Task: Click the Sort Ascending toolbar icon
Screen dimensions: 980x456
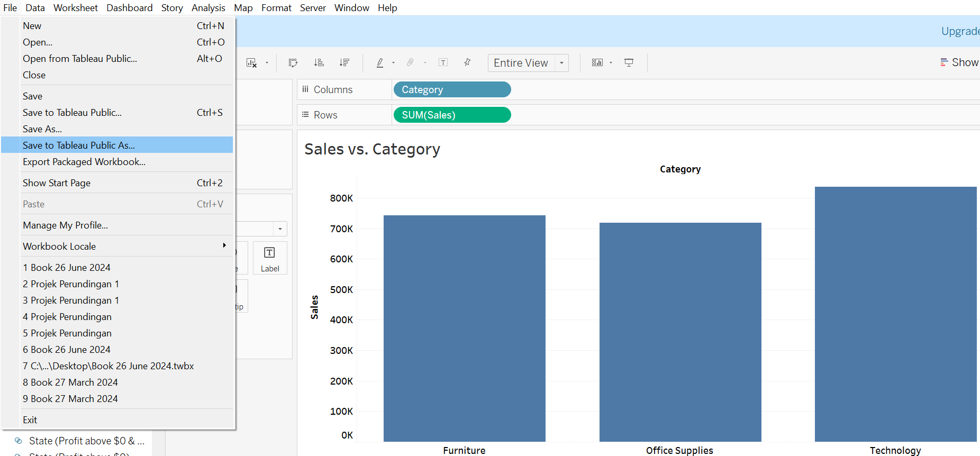Action: point(319,63)
